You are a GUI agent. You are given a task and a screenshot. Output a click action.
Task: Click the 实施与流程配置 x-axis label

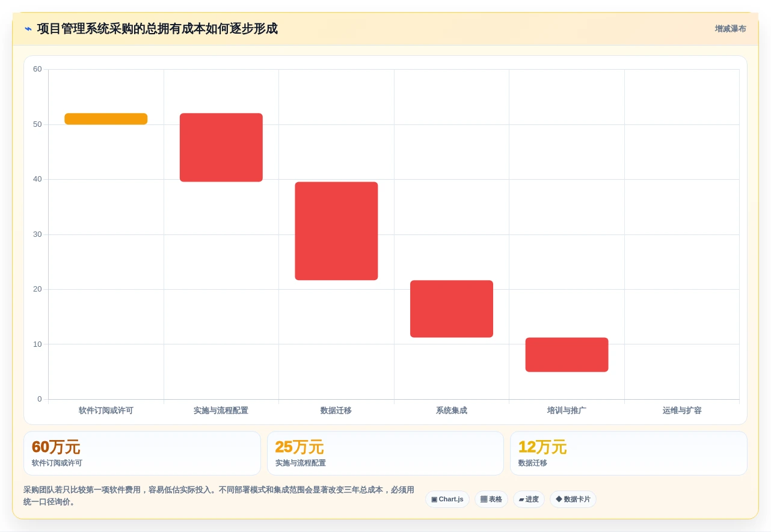click(x=221, y=411)
